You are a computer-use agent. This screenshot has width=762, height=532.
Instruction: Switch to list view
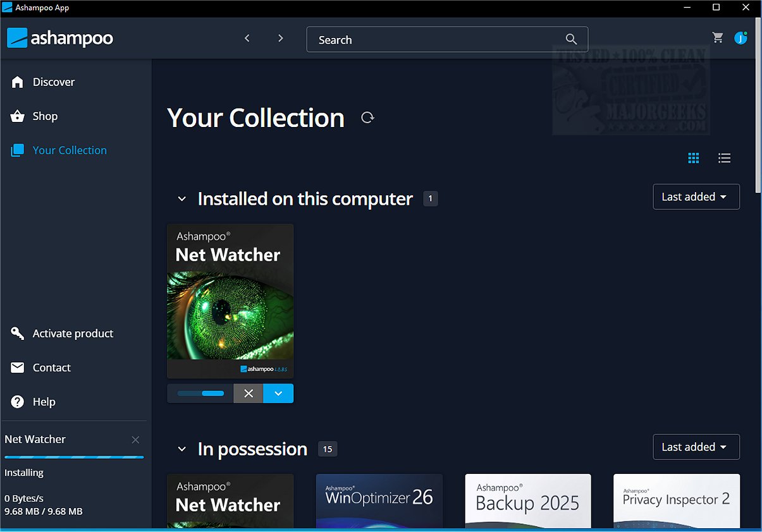[x=725, y=158]
